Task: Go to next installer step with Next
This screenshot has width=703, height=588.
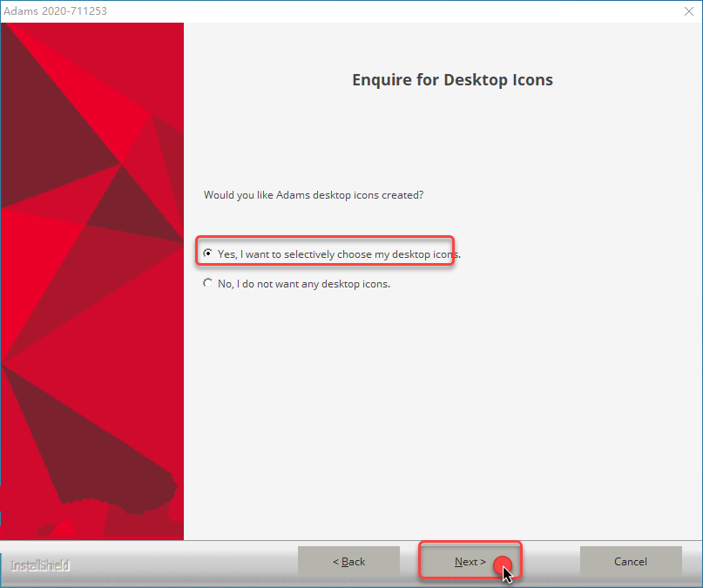Action: 470,561
